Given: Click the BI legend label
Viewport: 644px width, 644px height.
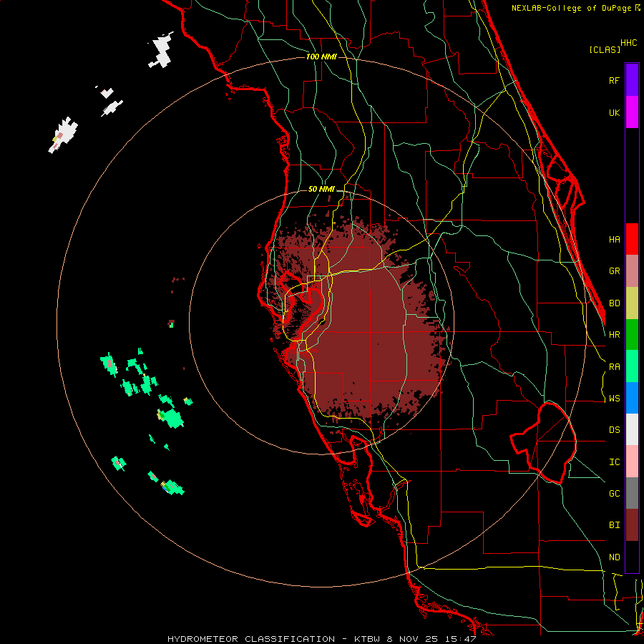Looking at the screenshot, I should [614, 525].
